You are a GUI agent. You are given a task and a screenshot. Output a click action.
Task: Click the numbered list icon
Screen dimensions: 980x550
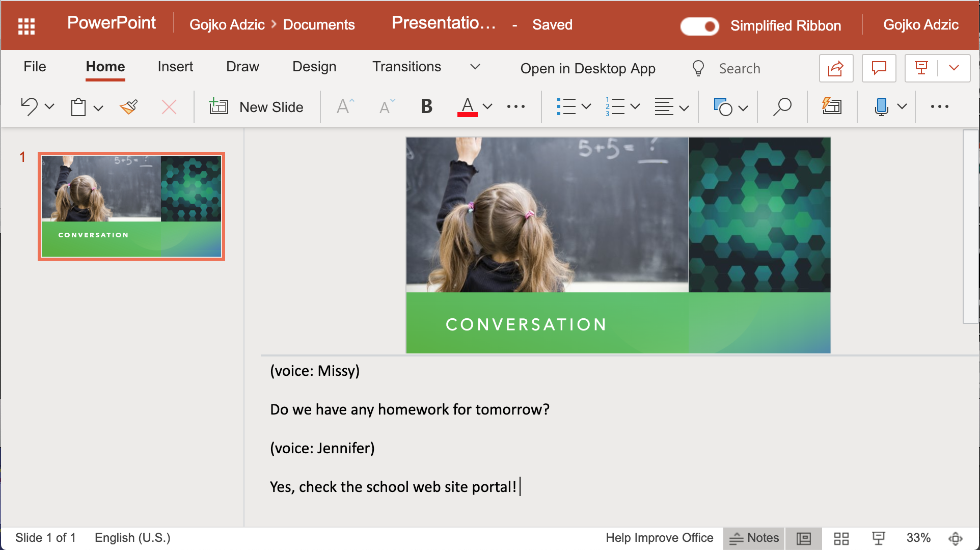pos(615,106)
